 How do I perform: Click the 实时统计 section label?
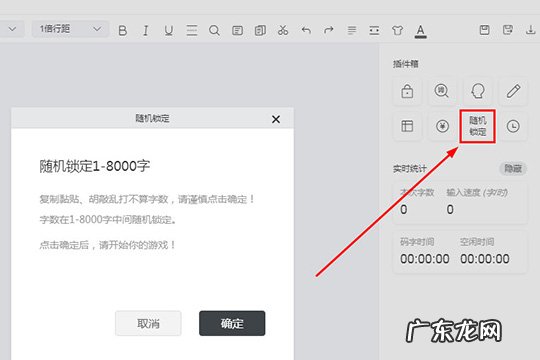(410, 169)
